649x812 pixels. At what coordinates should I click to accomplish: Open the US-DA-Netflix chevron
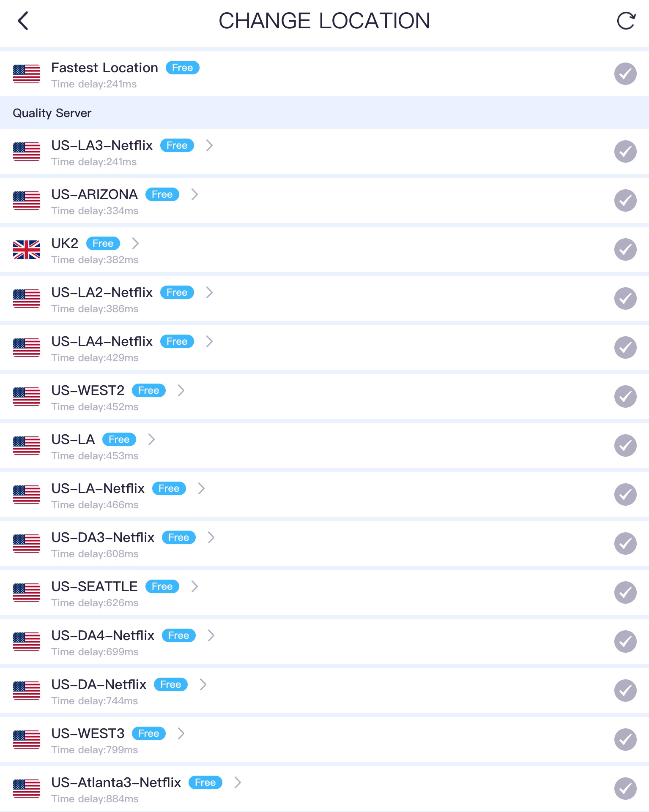[203, 685]
